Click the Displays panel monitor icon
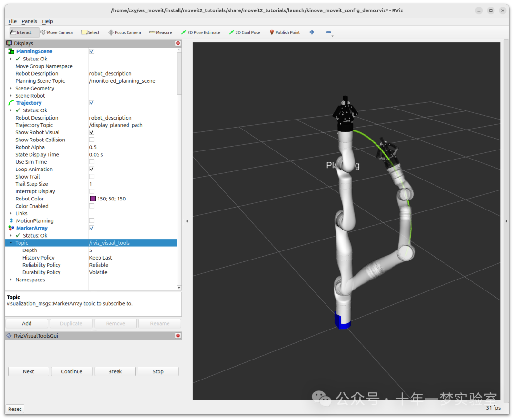Image resolution: width=514 pixels, height=420 pixels. (9, 43)
